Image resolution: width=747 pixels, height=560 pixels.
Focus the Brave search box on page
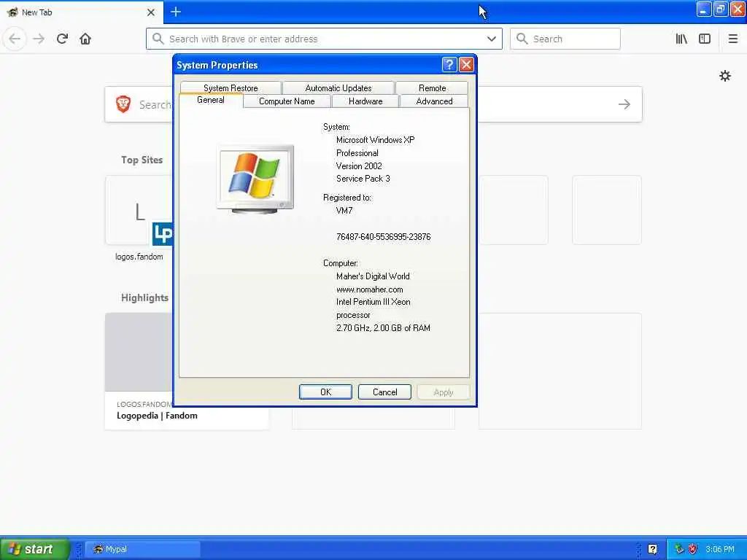pyautogui.click(x=373, y=104)
